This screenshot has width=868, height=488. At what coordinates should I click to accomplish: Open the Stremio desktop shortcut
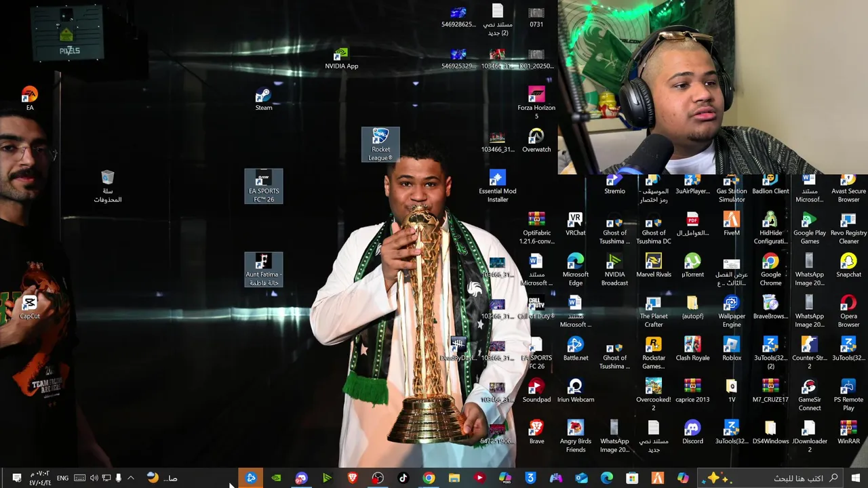[x=614, y=185]
